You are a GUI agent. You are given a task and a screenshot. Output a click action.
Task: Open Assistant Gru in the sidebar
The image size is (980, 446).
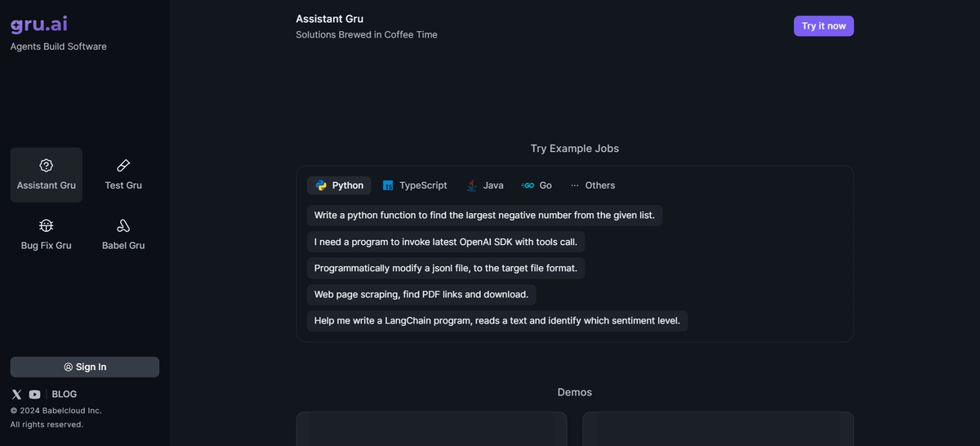pyautogui.click(x=47, y=175)
